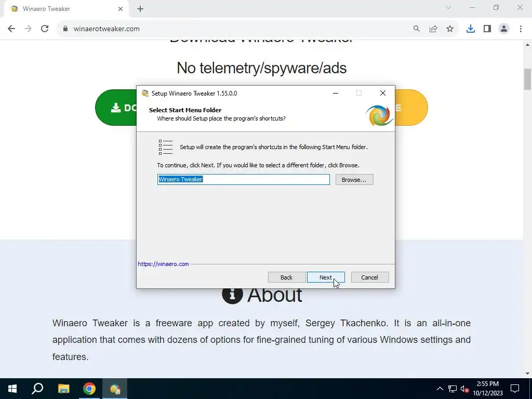
Task: Cancel the Winaero Tweaker setup
Action: (x=370, y=277)
